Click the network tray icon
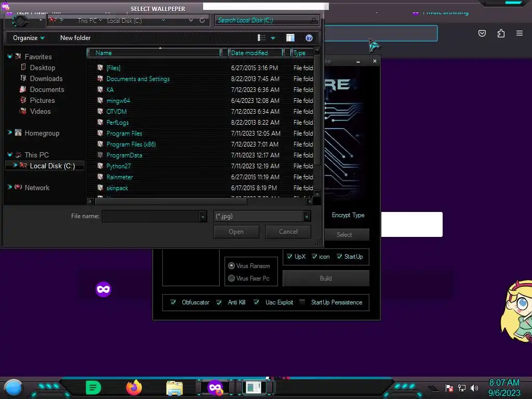Screen dimensions: 532x399 click(462, 388)
